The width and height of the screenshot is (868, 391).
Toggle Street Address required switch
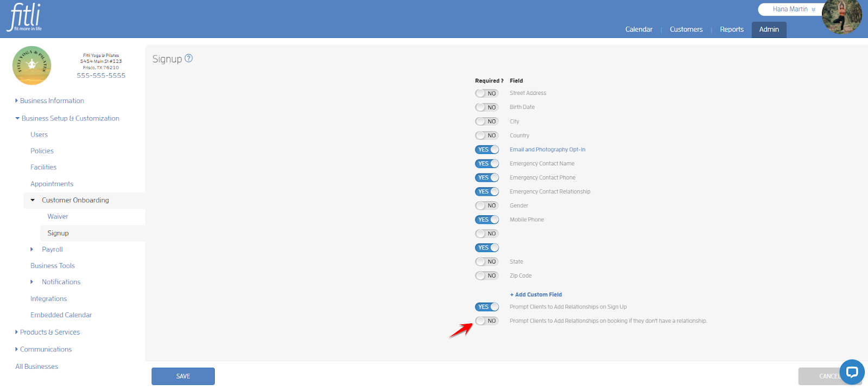487,93
